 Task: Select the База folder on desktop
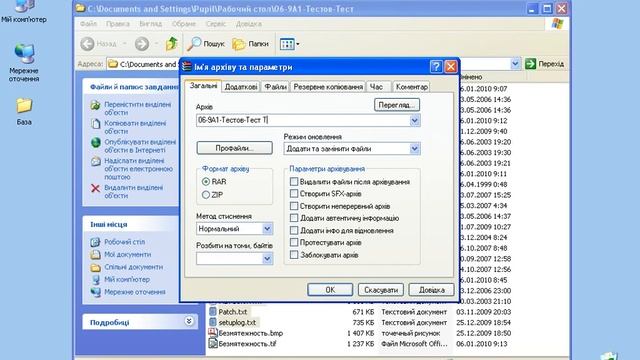coord(24,111)
